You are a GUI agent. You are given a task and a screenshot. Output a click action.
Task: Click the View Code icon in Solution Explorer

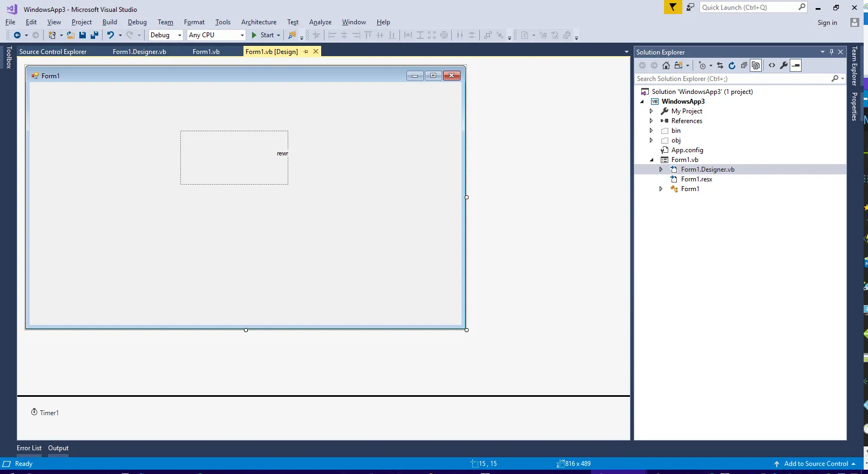(772, 65)
